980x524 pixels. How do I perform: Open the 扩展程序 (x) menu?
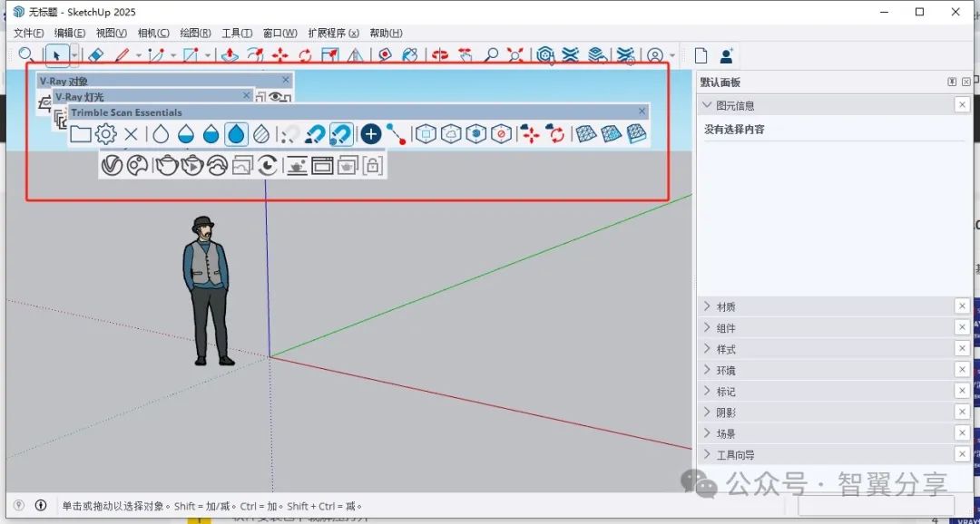tap(333, 34)
